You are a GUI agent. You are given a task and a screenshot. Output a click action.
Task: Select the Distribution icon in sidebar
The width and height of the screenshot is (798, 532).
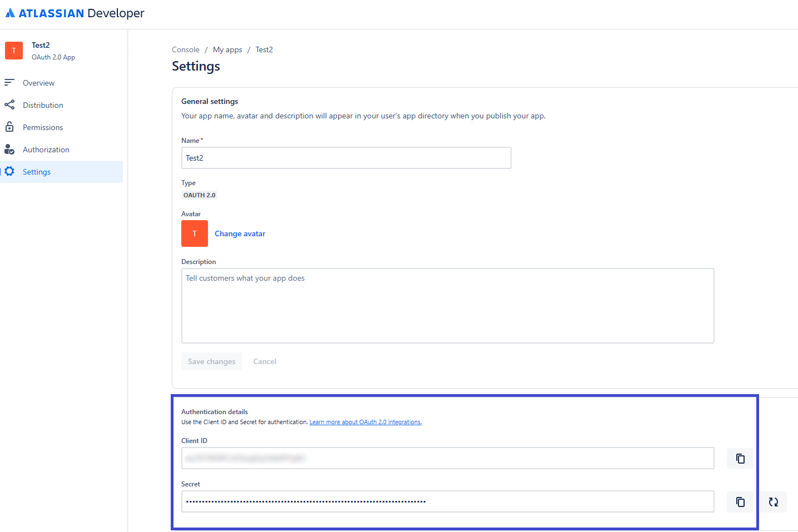pos(9,105)
